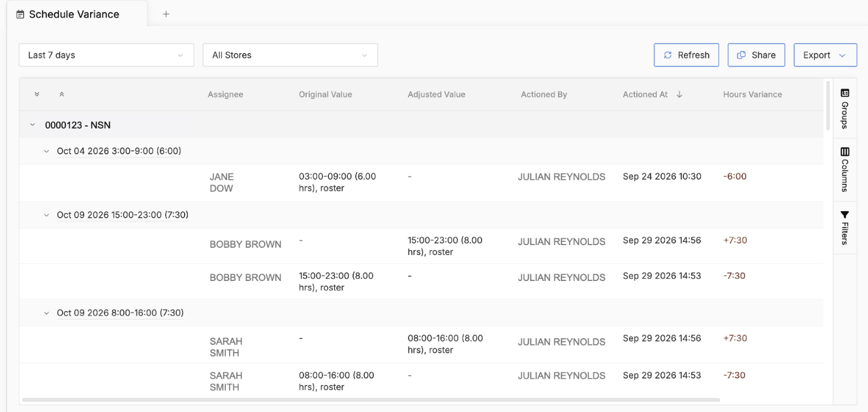Screen dimensions: 868x412
Task: Click SARAH SMITH's 08:00-16:00 original value cell
Action: pos(336,381)
